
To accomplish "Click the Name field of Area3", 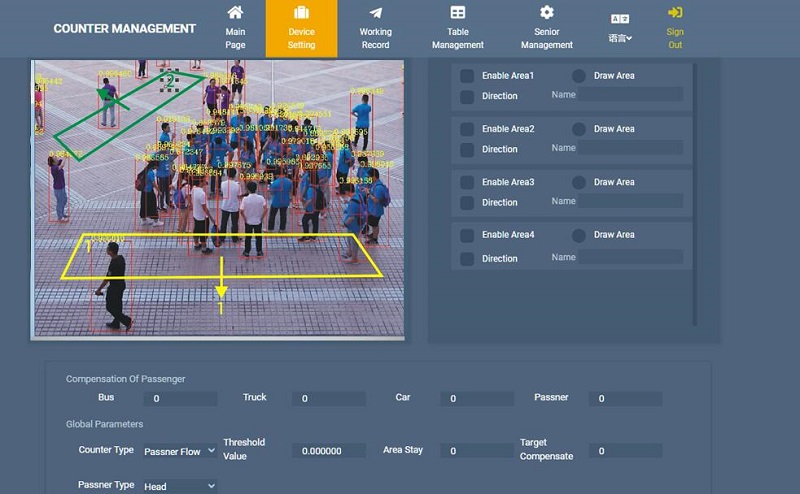I will [x=630, y=201].
